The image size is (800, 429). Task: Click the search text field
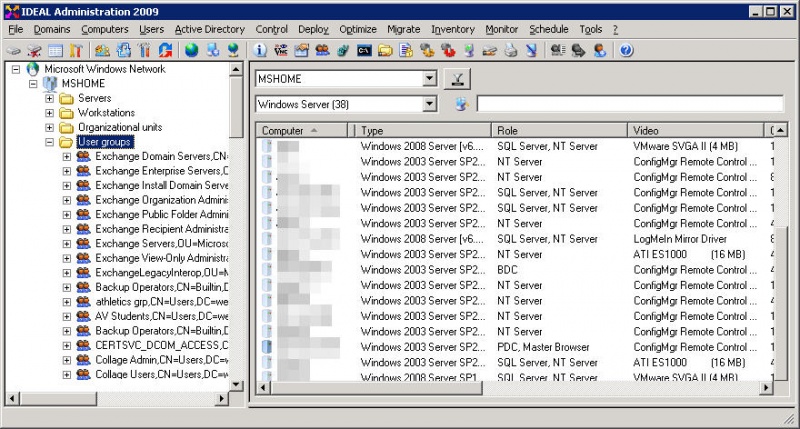[629, 103]
